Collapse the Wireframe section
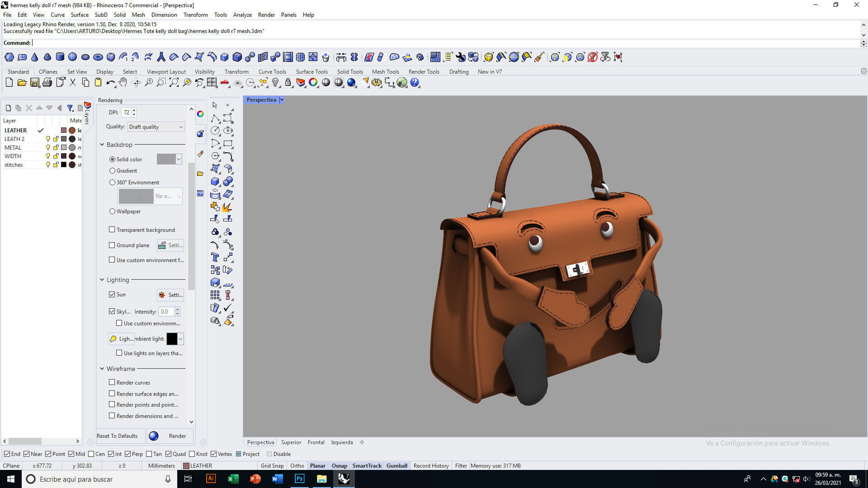The height and width of the screenshot is (488, 868). tap(102, 369)
